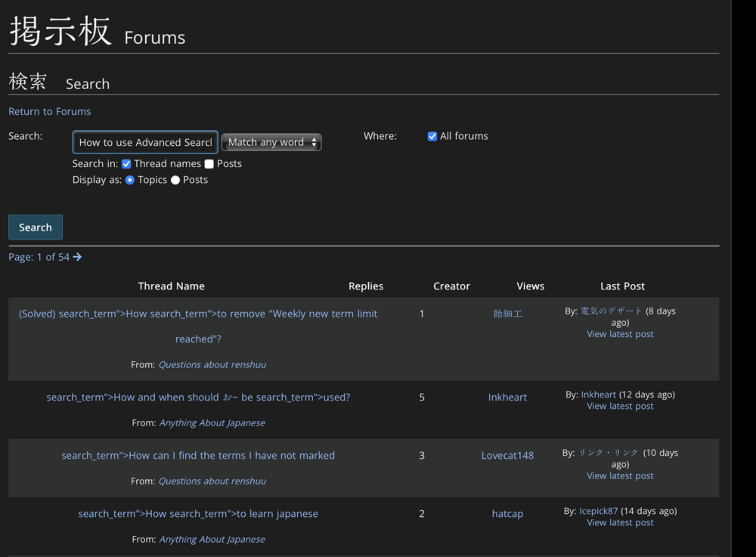View creator profile Lovecat148
756x557 pixels.
[507, 455]
